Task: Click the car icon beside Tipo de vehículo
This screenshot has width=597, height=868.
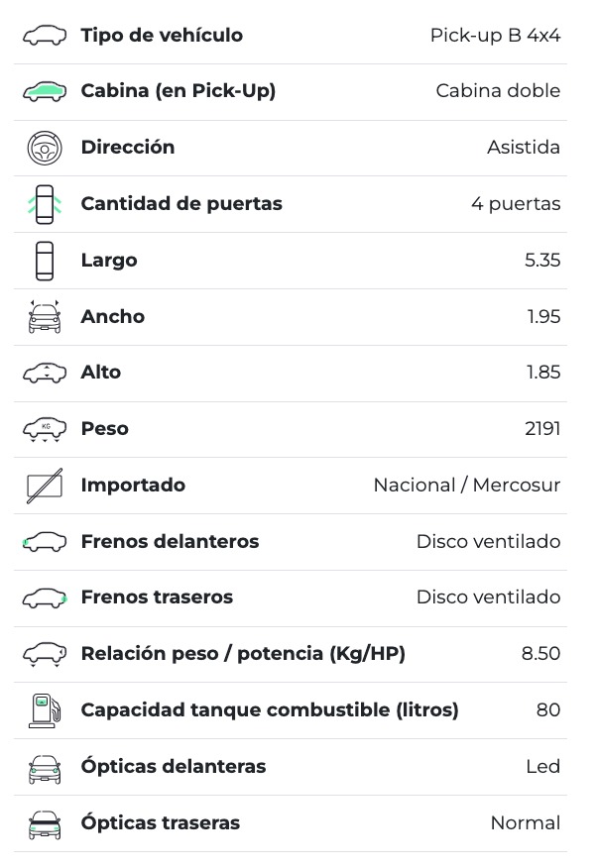Action: click(x=44, y=36)
